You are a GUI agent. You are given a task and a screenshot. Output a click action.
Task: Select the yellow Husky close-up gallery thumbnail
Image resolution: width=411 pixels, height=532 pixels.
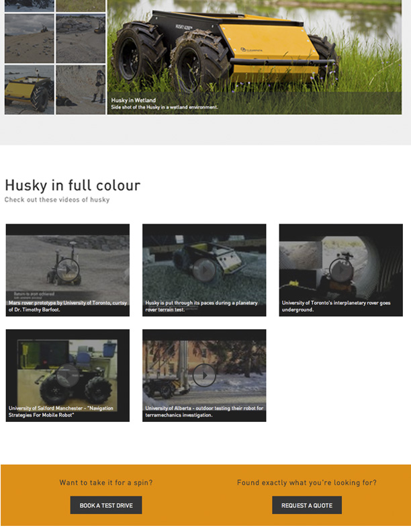[29, 90]
